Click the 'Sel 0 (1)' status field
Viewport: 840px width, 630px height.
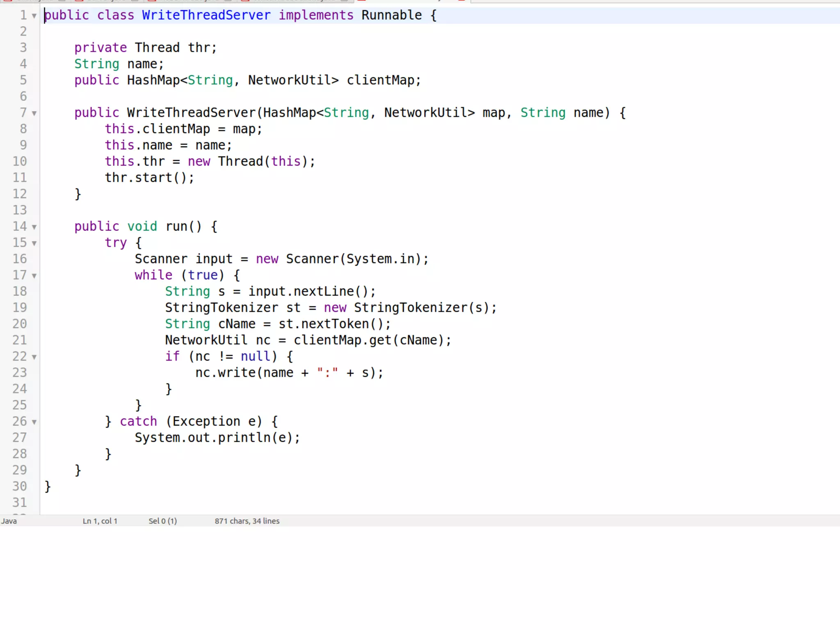point(162,521)
